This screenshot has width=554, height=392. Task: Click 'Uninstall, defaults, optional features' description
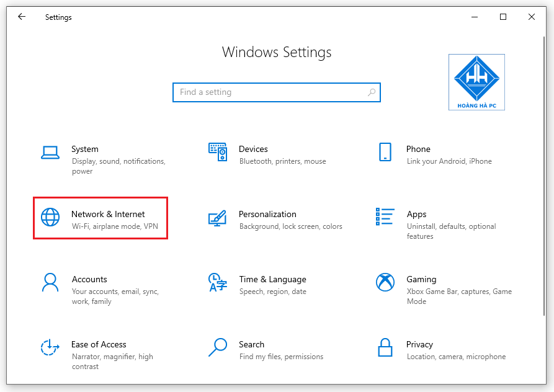click(451, 231)
